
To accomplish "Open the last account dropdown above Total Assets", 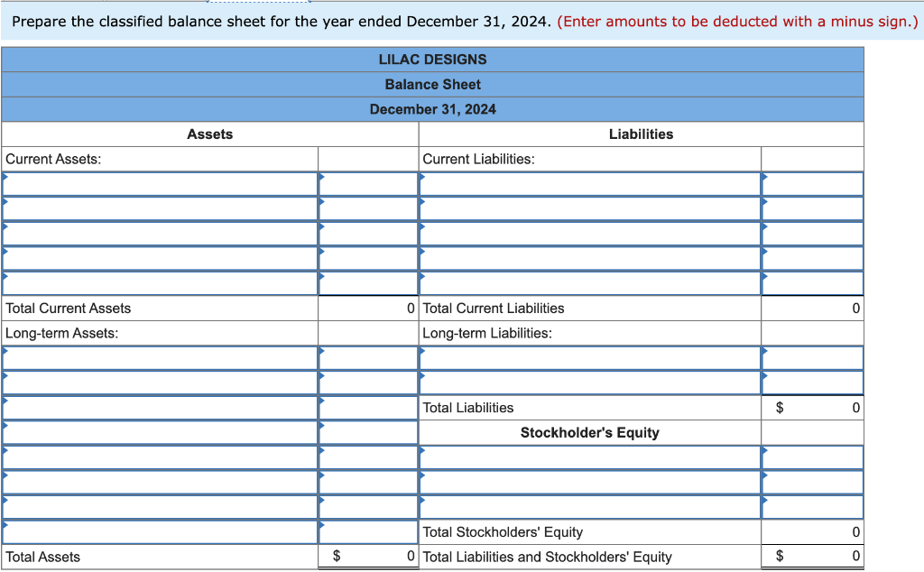I will [160, 532].
